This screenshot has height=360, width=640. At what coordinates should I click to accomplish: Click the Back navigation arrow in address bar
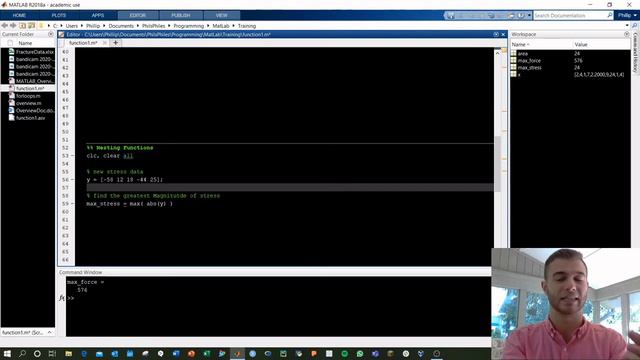tap(4, 26)
